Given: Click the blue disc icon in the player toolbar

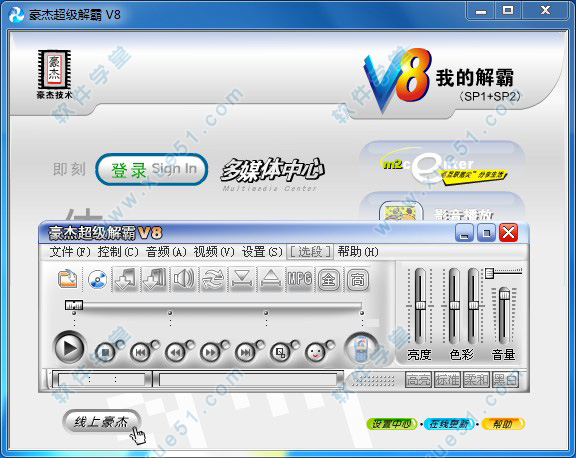Looking at the screenshot, I should click(x=97, y=280).
